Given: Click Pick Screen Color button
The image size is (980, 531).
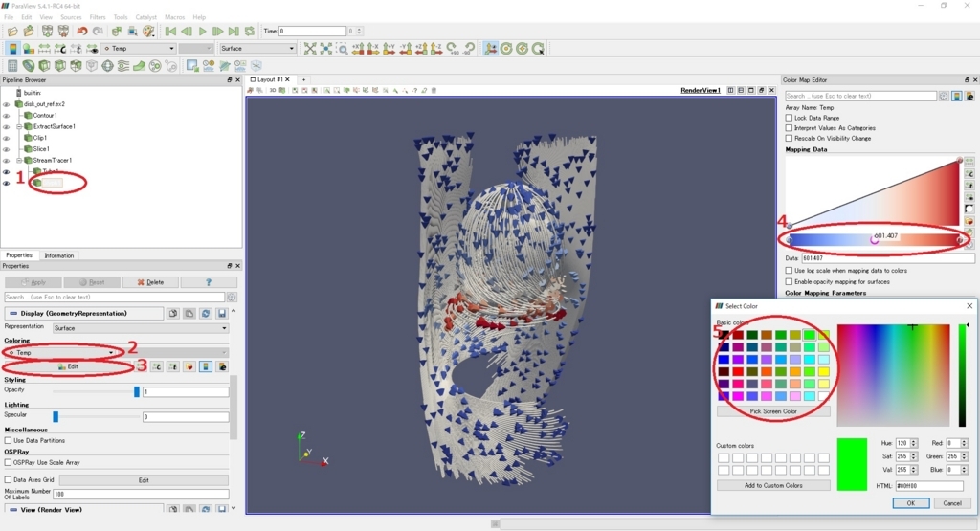Looking at the screenshot, I should tap(773, 411).
